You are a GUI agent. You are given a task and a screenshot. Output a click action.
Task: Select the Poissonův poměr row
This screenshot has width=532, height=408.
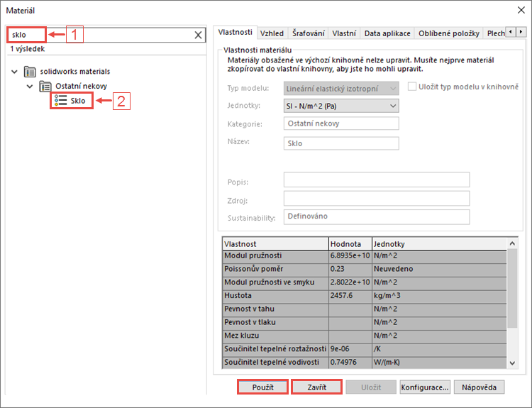coord(365,269)
